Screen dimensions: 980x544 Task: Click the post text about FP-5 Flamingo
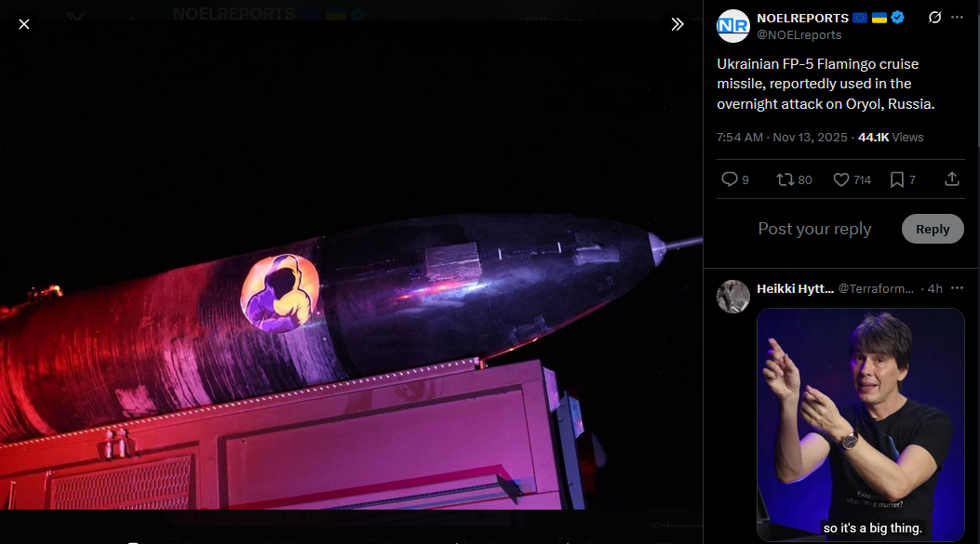826,84
